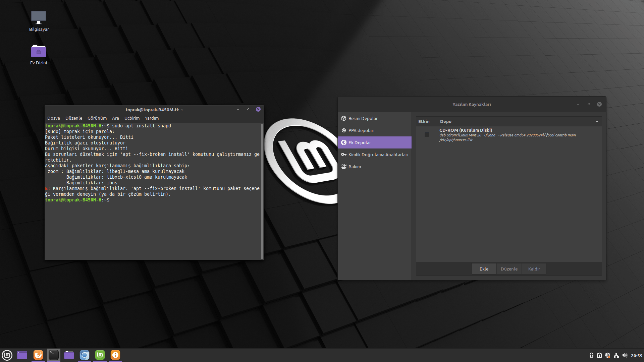Open Resmi Depolar section

pyautogui.click(x=363, y=118)
